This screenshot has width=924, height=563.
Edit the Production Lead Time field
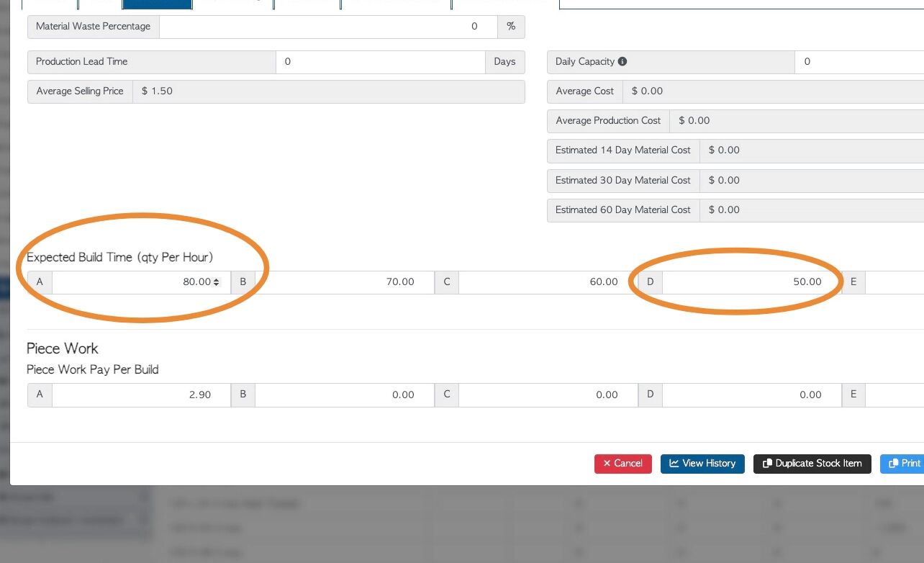[x=381, y=62]
